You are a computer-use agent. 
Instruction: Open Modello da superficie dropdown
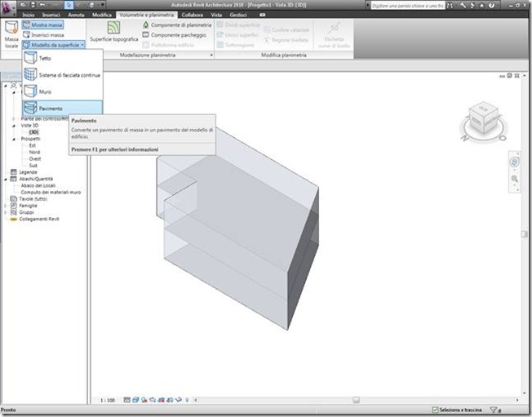point(54,45)
